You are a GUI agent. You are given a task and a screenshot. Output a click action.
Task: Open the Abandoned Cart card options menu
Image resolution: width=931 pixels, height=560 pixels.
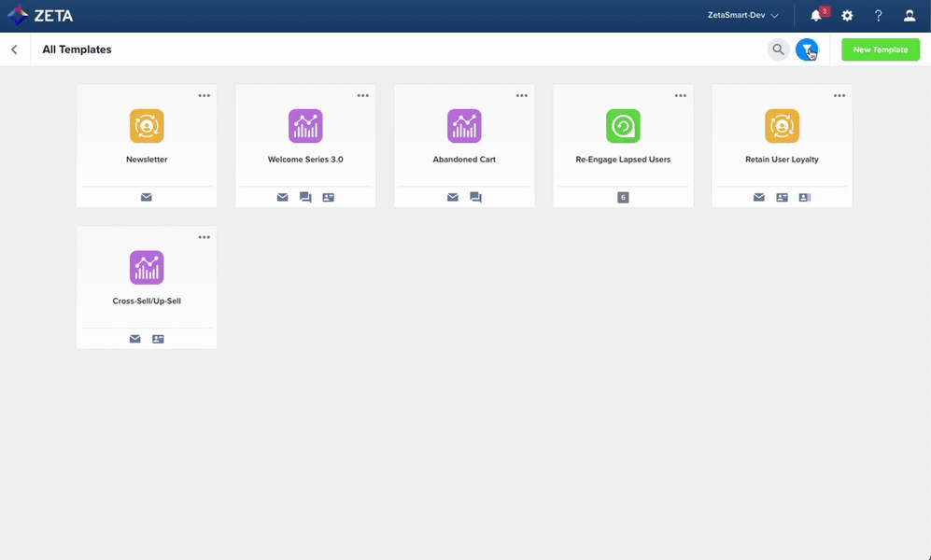[522, 94]
